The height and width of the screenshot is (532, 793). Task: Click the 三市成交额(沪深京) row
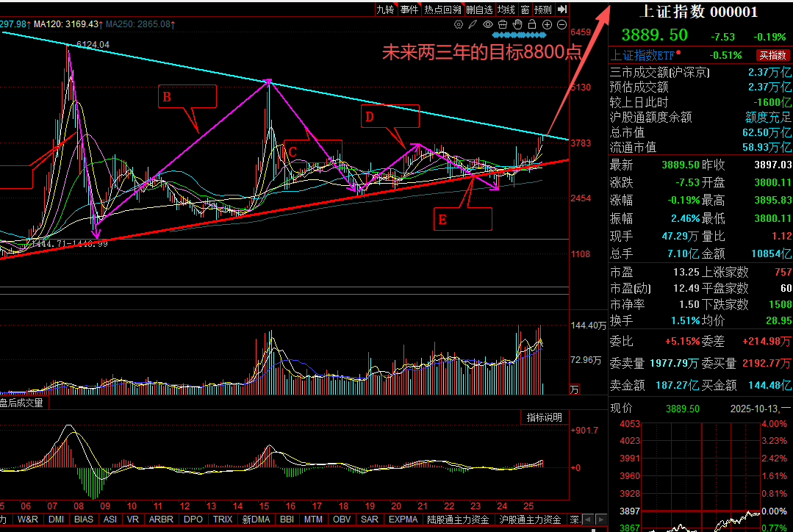[x=700, y=72]
